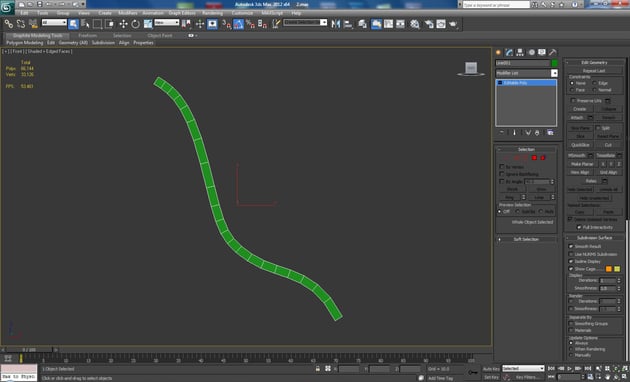Click the Make Planar button

[582, 164]
